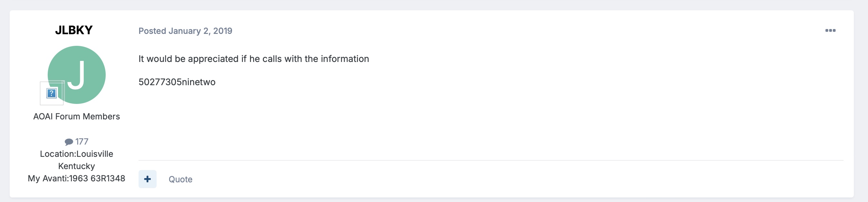Click the speech bubble posts icon
The width and height of the screenshot is (868, 202).
(x=69, y=142)
